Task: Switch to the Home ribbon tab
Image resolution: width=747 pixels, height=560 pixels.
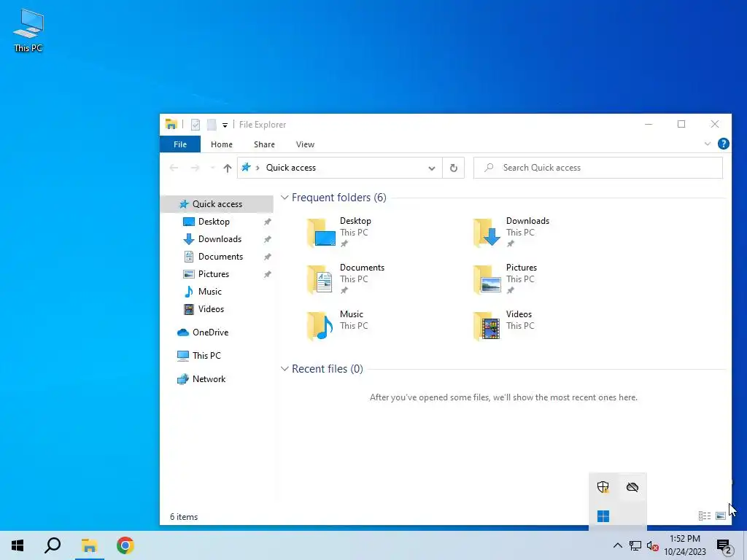Action: pyautogui.click(x=222, y=144)
